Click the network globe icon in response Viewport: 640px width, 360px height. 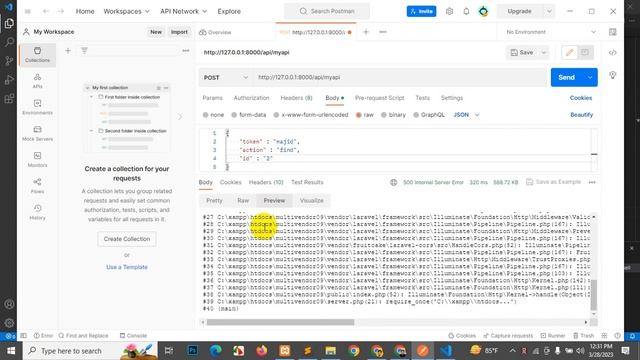coord(393,182)
